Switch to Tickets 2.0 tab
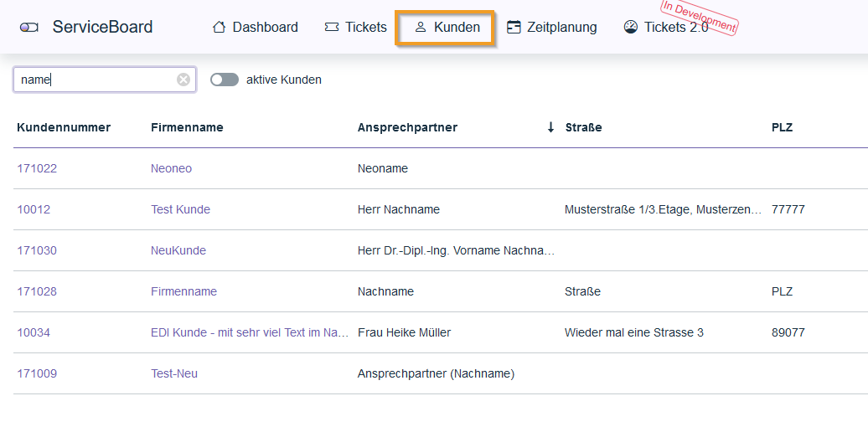The image size is (868, 432). pyautogui.click(x=675, y=28)
